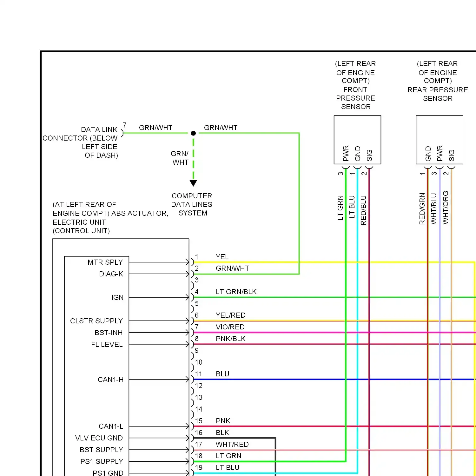The image size is (476, 476).
Task: Select the YEL/RED wire label
Action: click(231, 315)
